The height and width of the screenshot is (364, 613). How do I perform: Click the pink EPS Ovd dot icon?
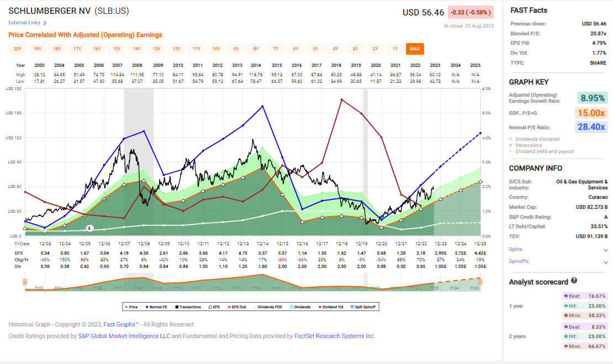point(228,307)
